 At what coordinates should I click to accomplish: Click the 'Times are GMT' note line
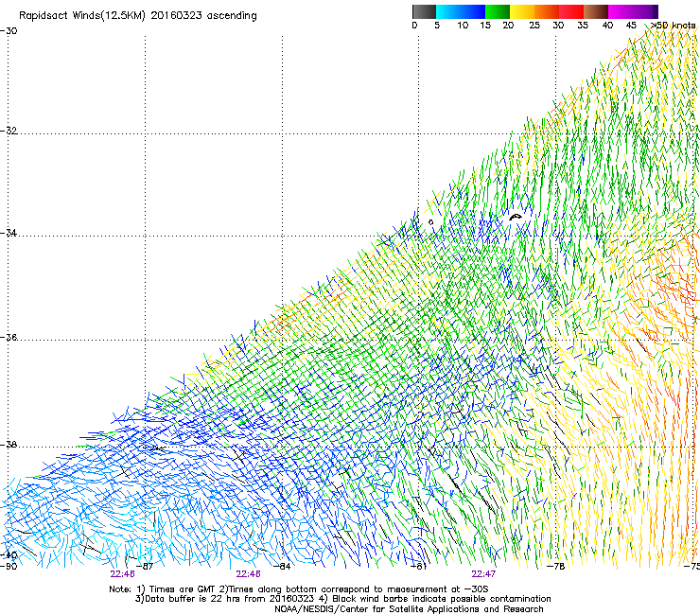coord(299,589)
